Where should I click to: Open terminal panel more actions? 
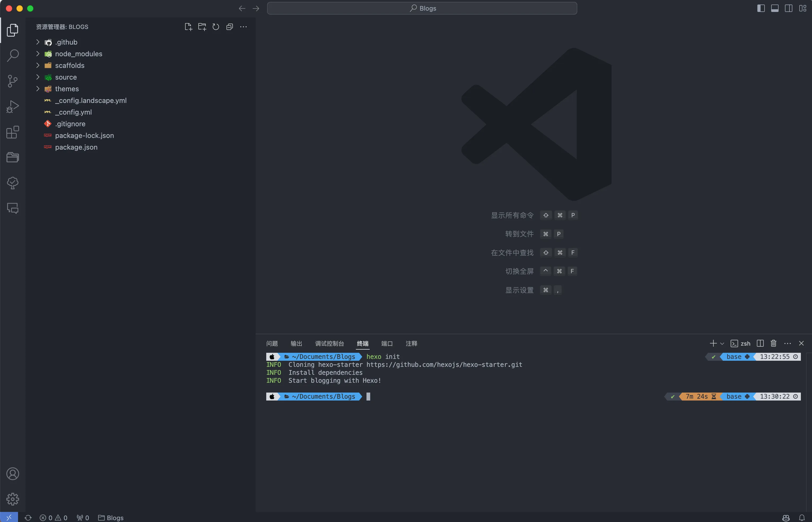click(788, 343)
